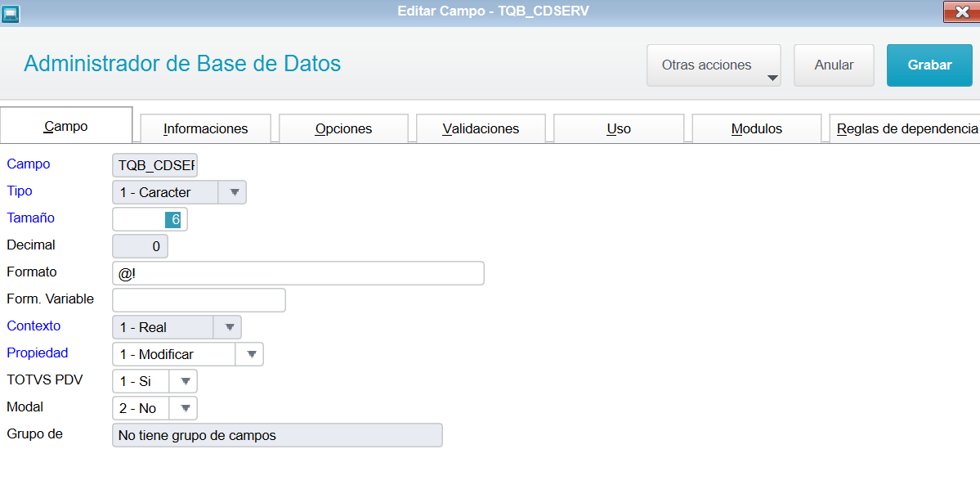980x485 pixels.
Task: Focus the Tamaño input field
Action: click(x=150, y=220)
